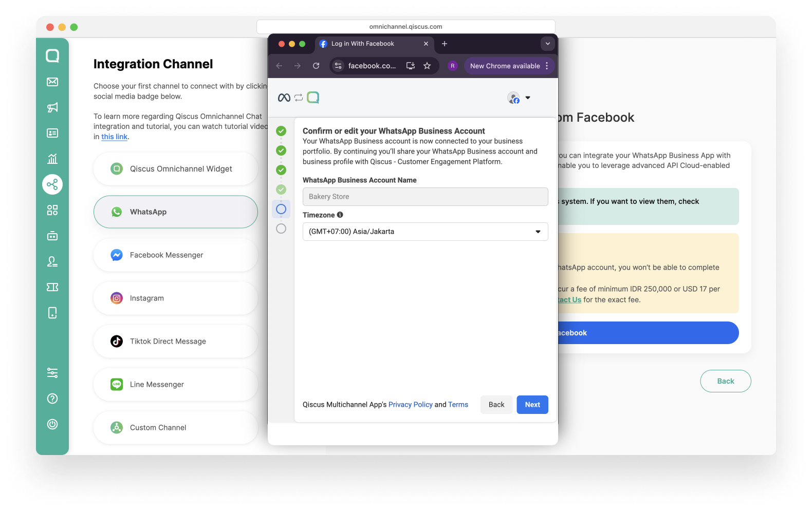This screenshot has height=511, width=812.
Task: Open a new tab with plus icon
Action: [x=445, y=44]
